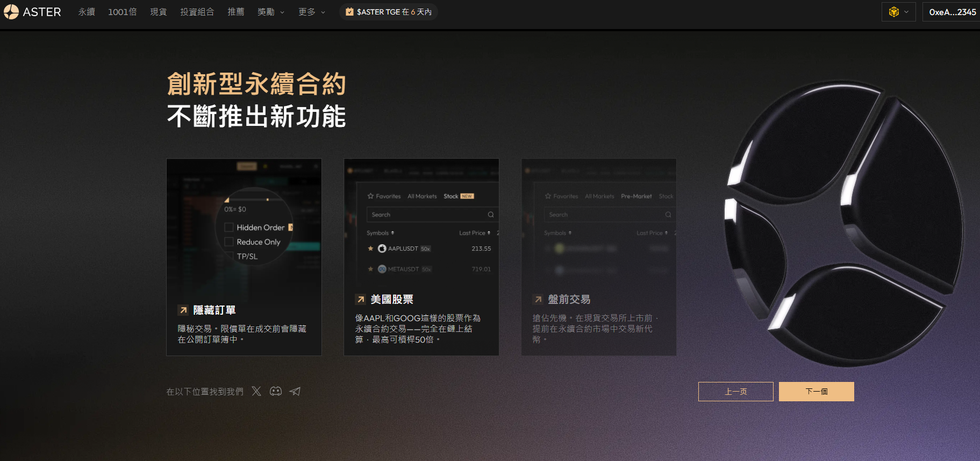Viewport: 980px width, 461px height.
Task: Toggle the AAPLUSDT favorite star
Action: coord(370,249)
